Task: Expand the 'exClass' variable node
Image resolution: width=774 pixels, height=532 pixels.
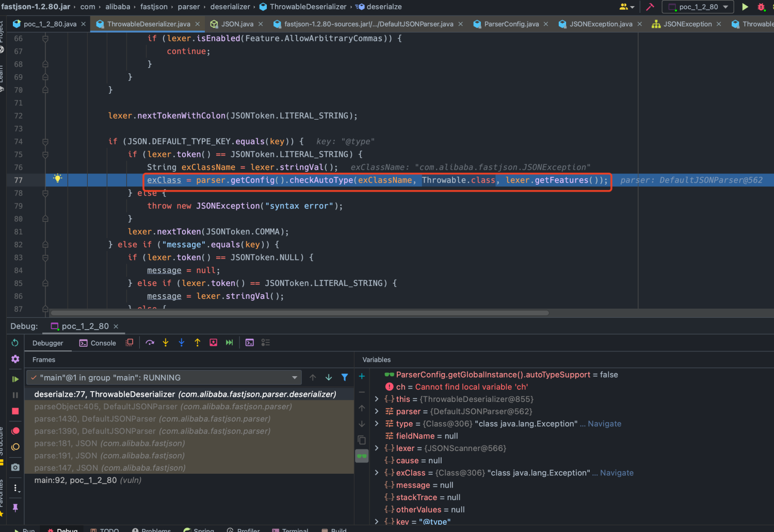Action: 377,473
